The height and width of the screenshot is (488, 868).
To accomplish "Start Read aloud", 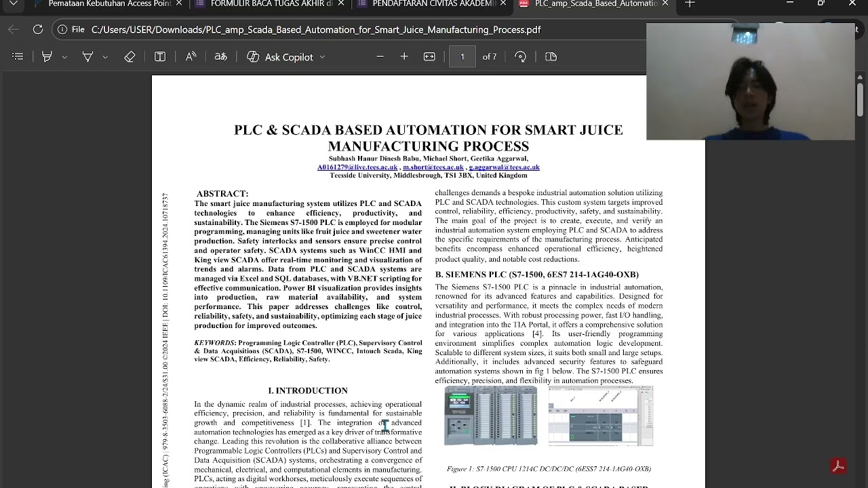I will click(x=191, y=57).
